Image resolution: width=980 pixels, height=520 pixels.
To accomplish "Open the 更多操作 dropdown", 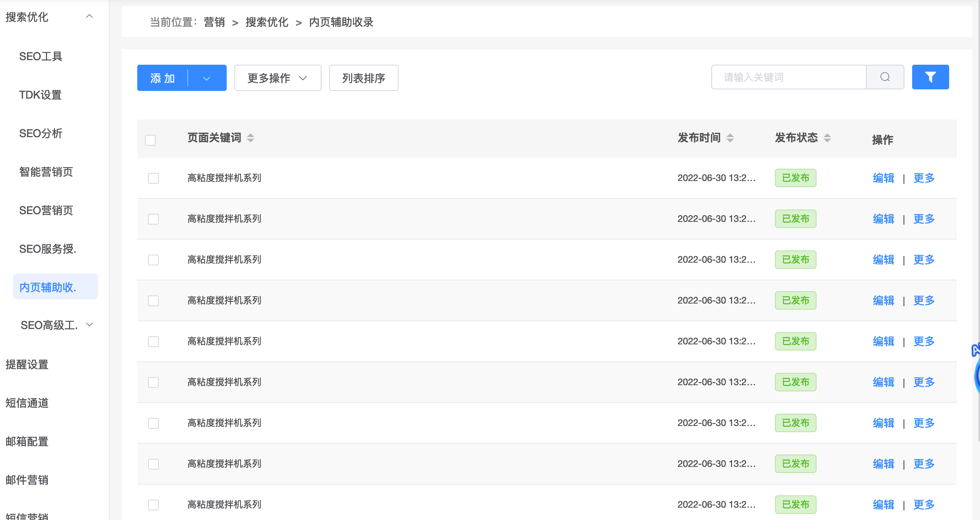I will (x=278, y=78).
